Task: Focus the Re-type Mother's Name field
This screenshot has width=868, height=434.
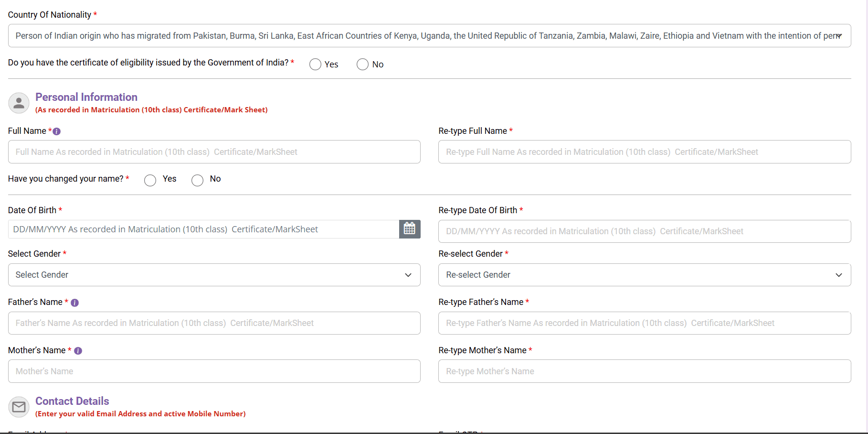Action: [x=644, y=371]
